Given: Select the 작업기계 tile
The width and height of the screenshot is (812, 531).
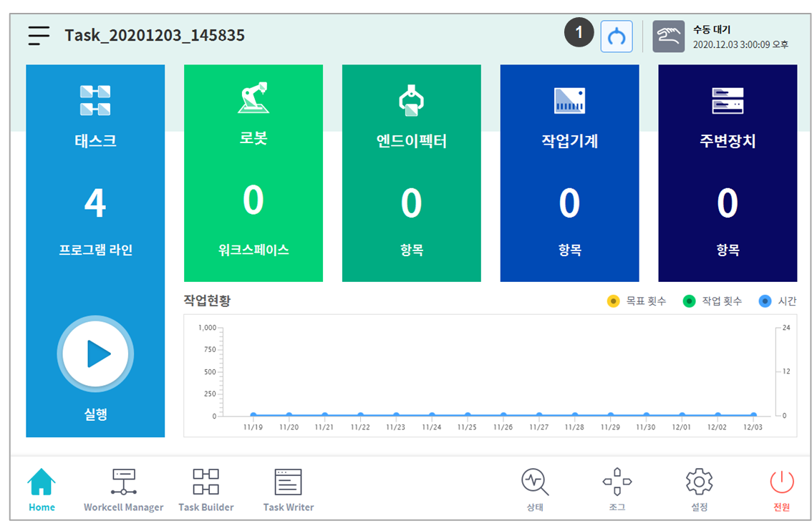Looking at the screenshot, I should (x=569, y=173).
